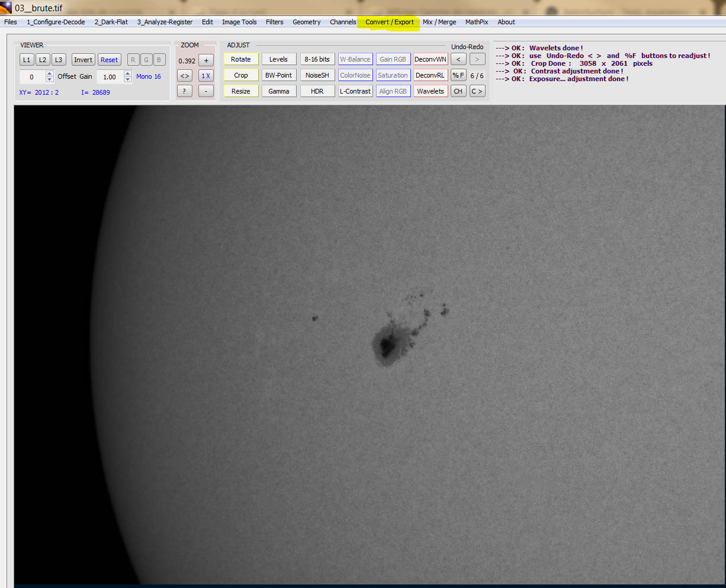Click the Align RGB button
The image size is (726, 588).
[x=393, y=91]
